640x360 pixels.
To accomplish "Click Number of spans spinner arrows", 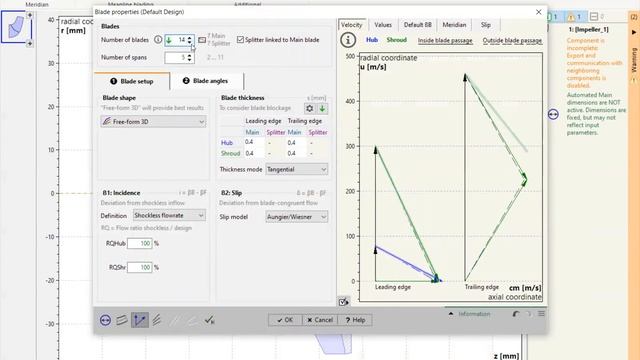I will [189, 58].
